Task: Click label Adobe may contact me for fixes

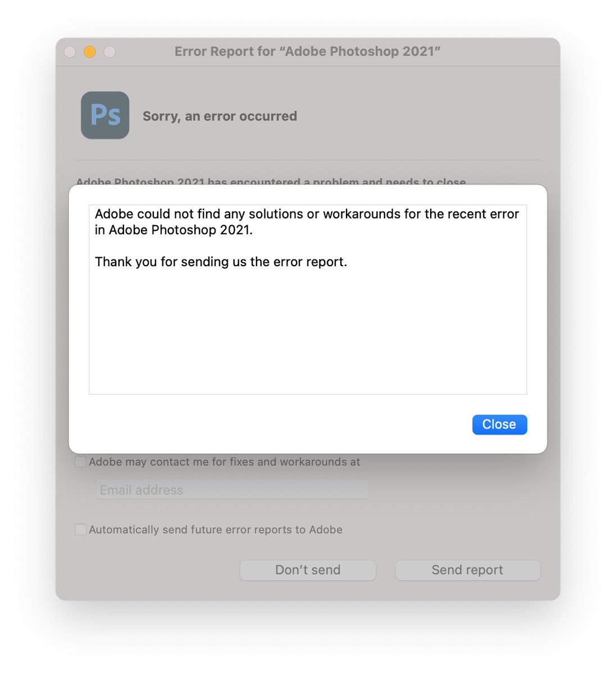Action: click(x=225, y=462)
